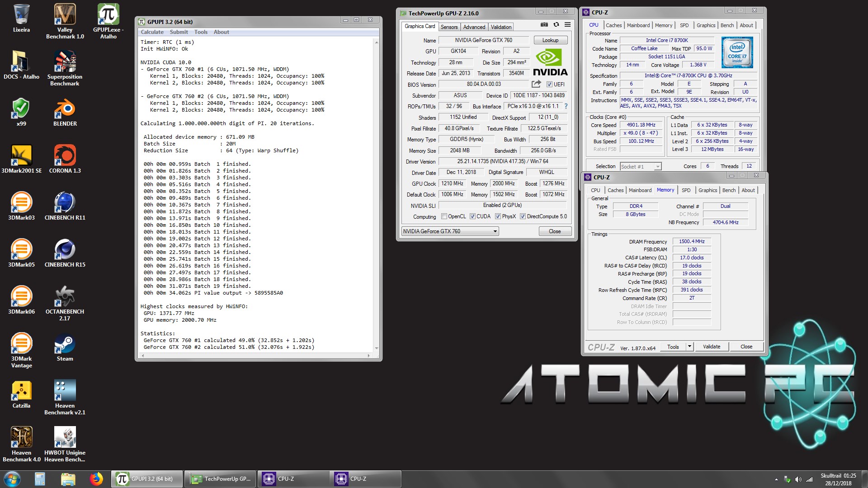Launch CORONA 1.3 benchmark icon
The width and height of the screenshot is (868, 488).
65,159
